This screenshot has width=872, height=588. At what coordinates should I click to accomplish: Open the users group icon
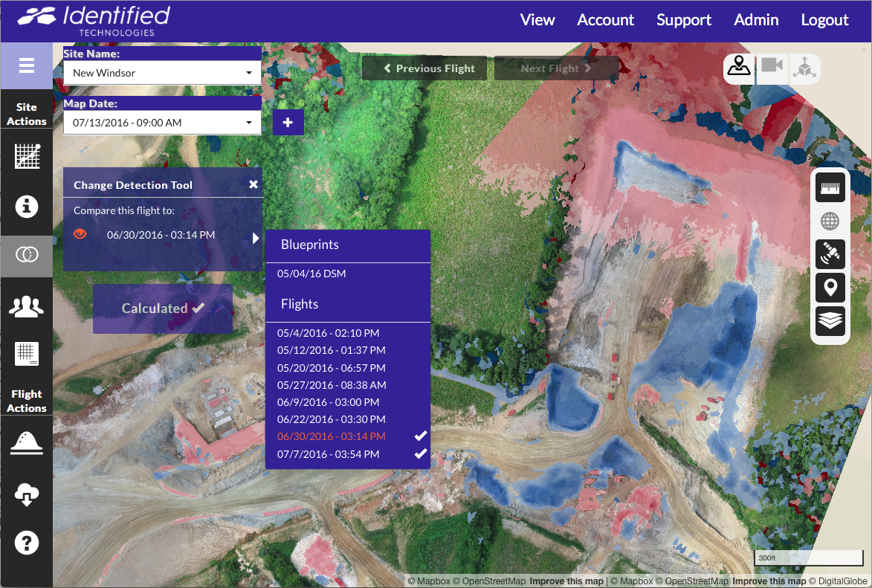click(x=27, y=306)
